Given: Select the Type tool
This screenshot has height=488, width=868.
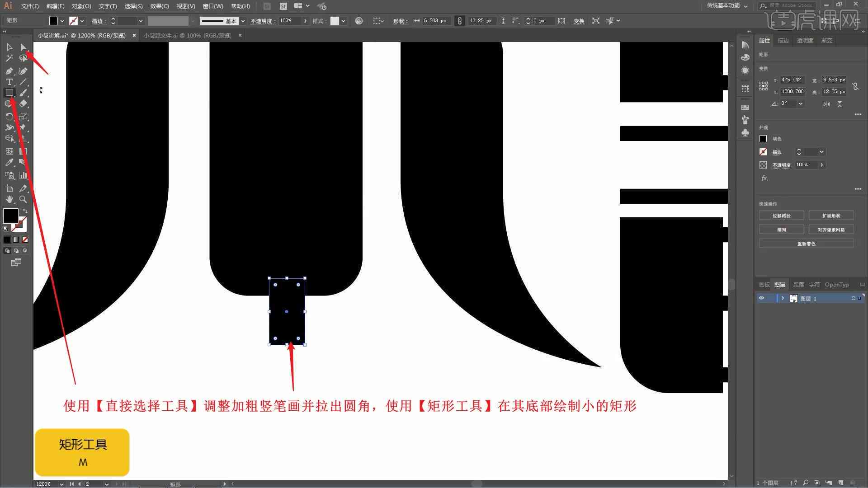Looking at the screenshot, I should click(9, 82).
